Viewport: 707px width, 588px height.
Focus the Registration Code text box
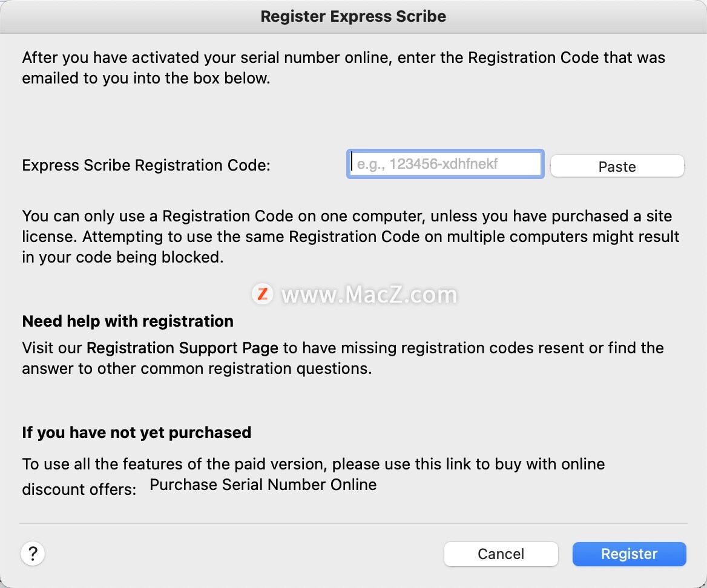445,164
